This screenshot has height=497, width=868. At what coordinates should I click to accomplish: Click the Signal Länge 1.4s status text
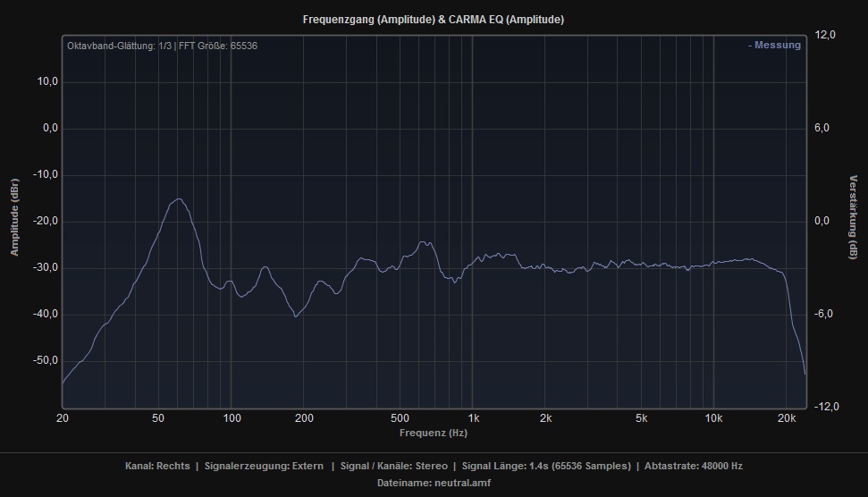click(545, 466)
